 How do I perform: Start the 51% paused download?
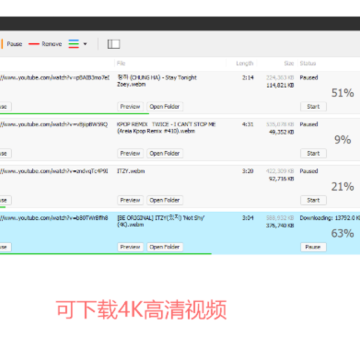[313, 107]
